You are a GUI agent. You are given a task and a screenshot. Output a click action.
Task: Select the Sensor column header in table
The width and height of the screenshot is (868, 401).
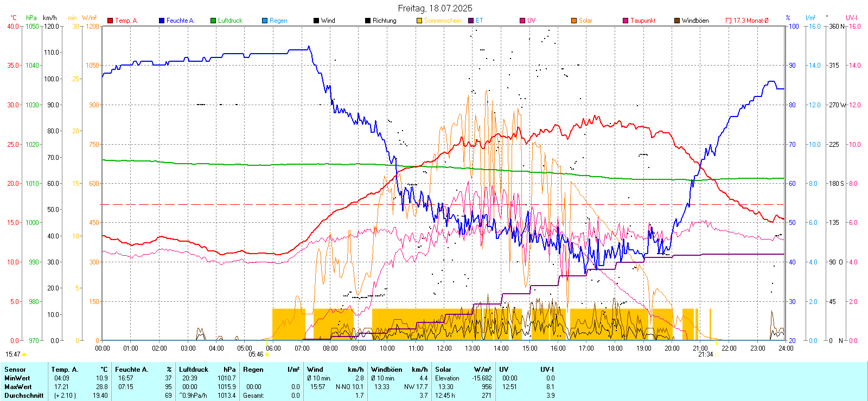tap(15, 370)
